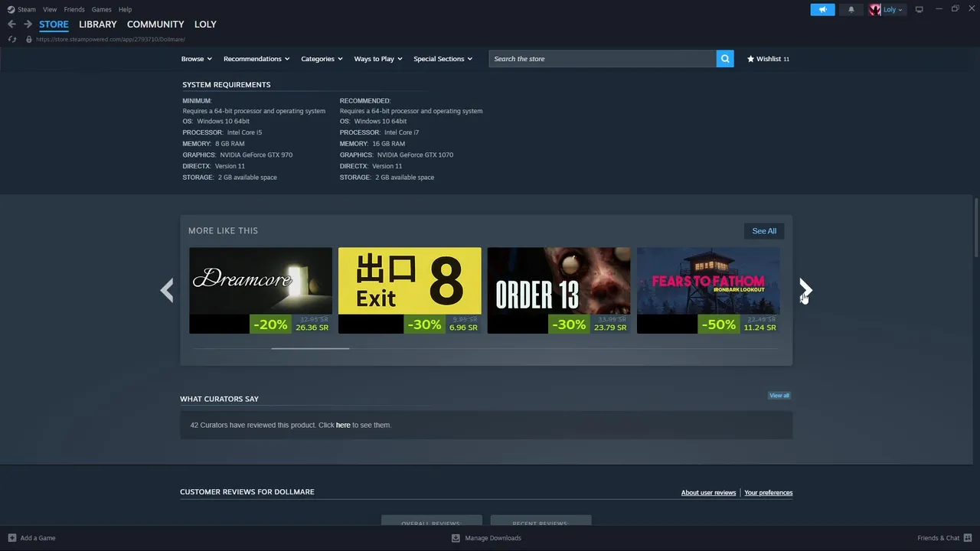
Task: Open Friends & Chat icon
Action: click(967, 538)
